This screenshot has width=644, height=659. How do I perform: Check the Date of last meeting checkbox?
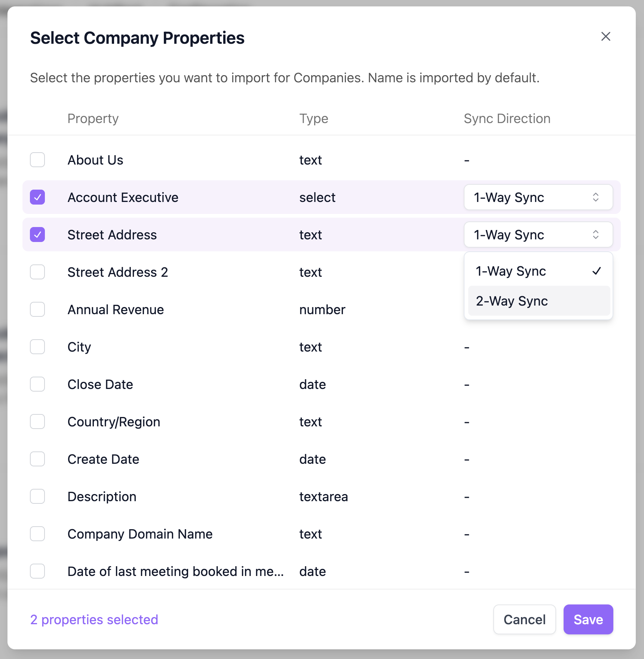coord(37,571)
